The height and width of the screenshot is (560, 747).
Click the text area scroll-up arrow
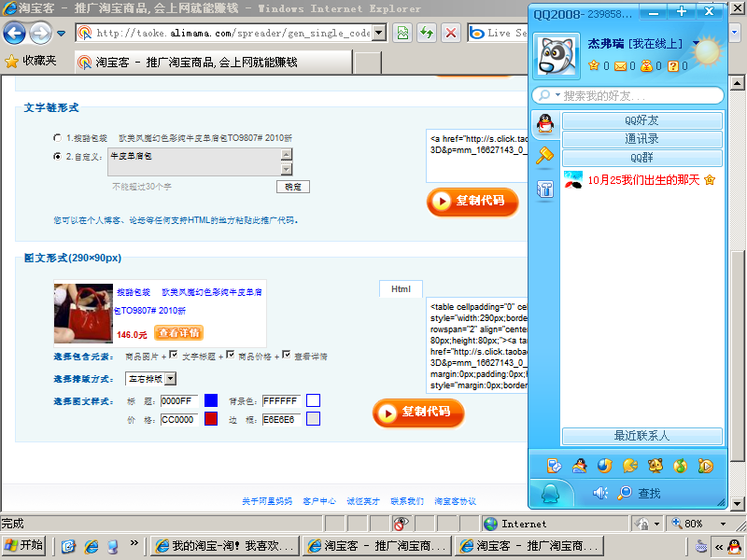287,154
